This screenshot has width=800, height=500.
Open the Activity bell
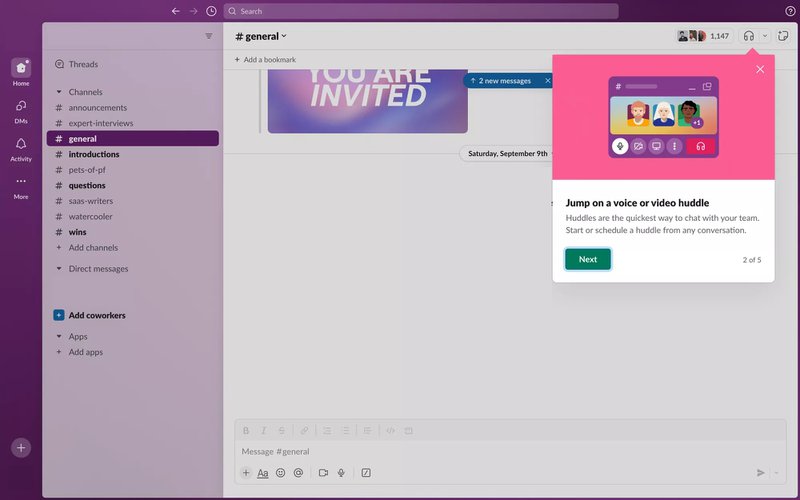pos(21,148)
